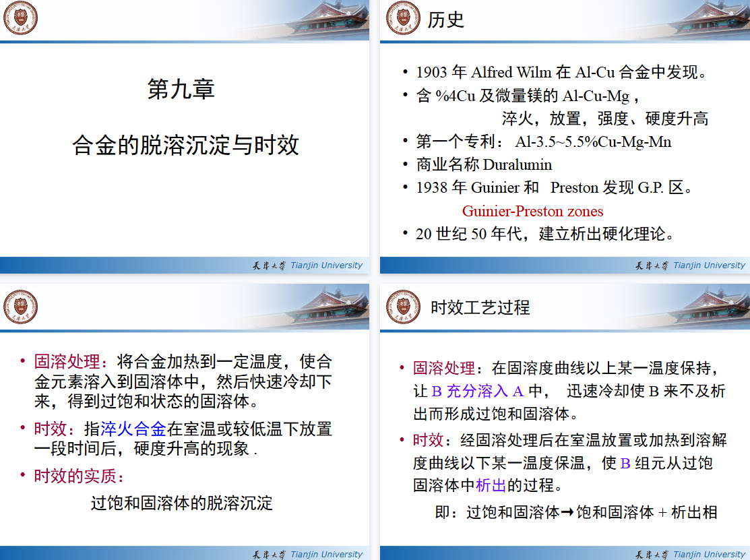Click Tianjin University footer logo on 历史 slide
This screenshot has height=560, width=750.
(x=690, y=266)
